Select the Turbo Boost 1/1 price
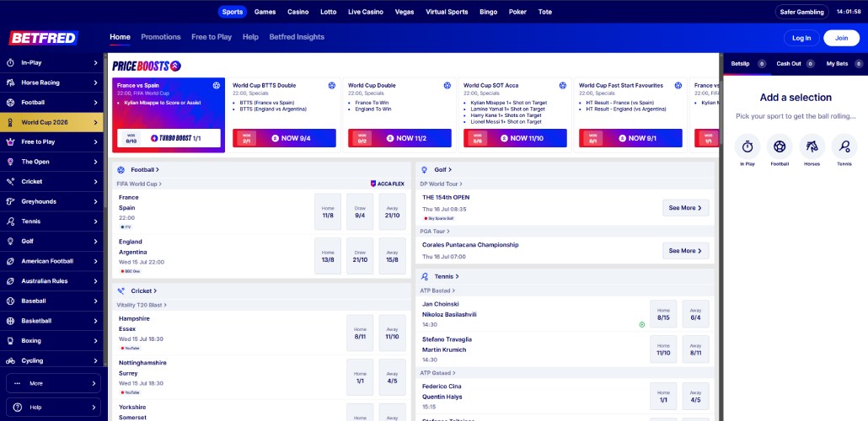868x421 pixels. click(169, 138)
